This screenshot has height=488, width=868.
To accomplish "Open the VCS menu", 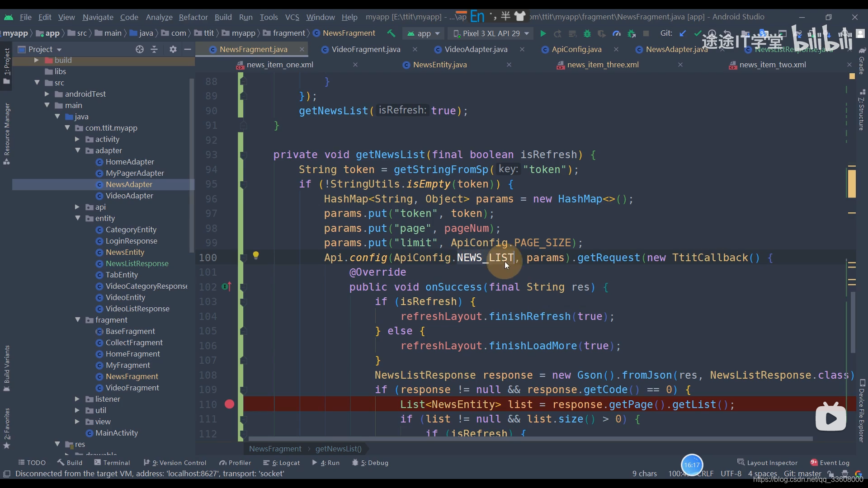I will [x=292, y=17].
